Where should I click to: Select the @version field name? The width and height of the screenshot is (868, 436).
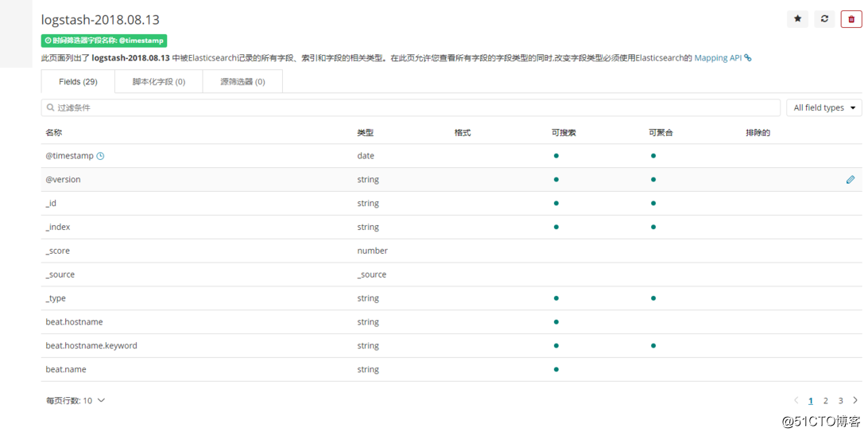click(63, 180)
